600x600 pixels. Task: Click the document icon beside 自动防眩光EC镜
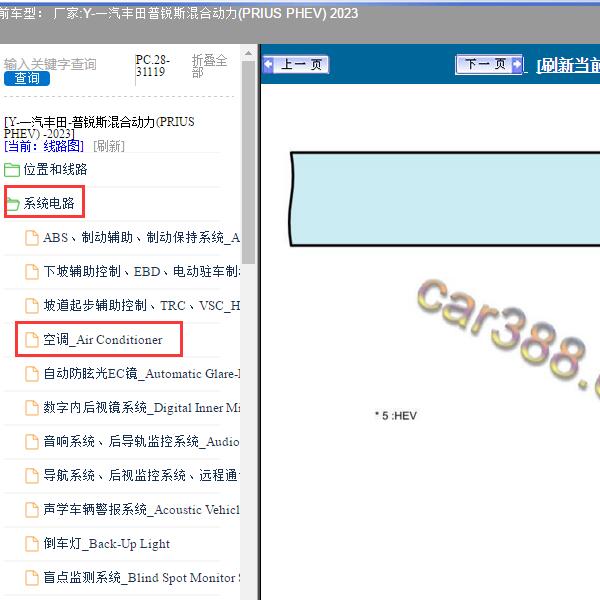point(32,374)
